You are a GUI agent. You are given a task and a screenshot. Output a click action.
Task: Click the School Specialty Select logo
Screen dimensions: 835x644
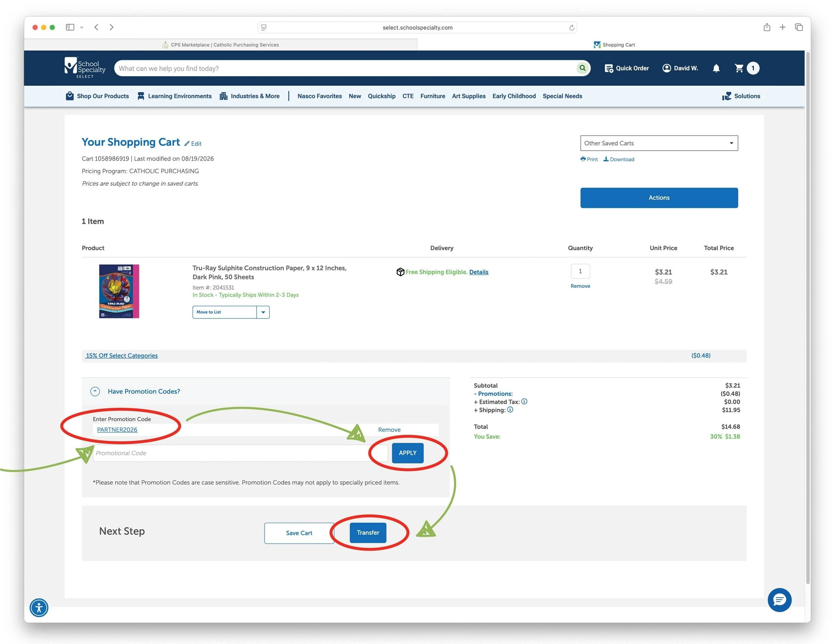pyautogui.click(x=85, y=68)
